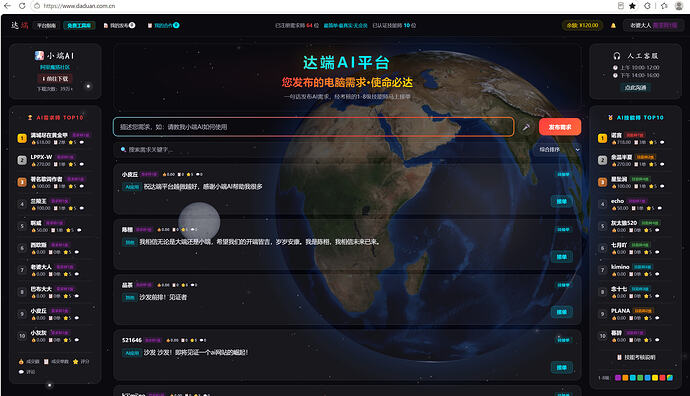This screenshot has height=396, width=690.
Task: Click the yellow level color swatch
Action: point(655,378)
